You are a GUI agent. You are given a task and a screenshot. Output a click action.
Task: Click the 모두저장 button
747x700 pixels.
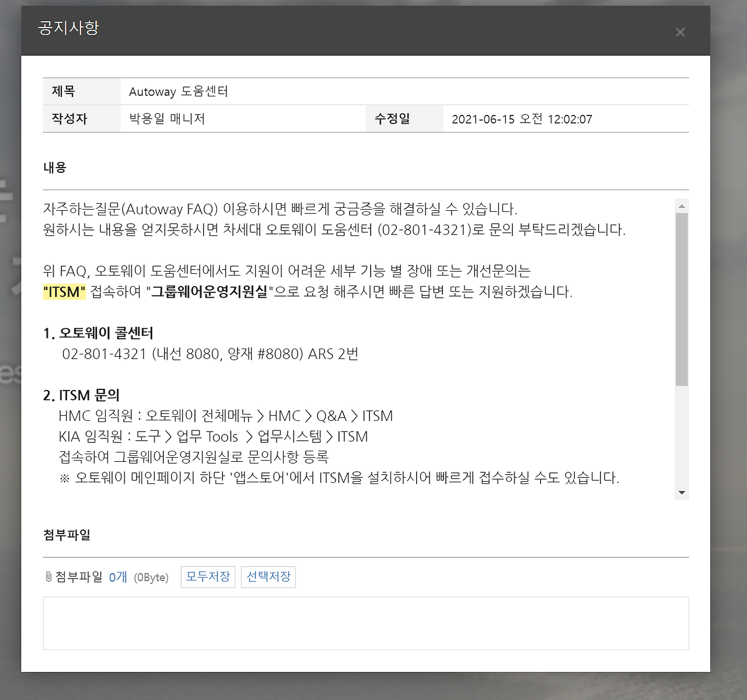[x=208, y=577]
